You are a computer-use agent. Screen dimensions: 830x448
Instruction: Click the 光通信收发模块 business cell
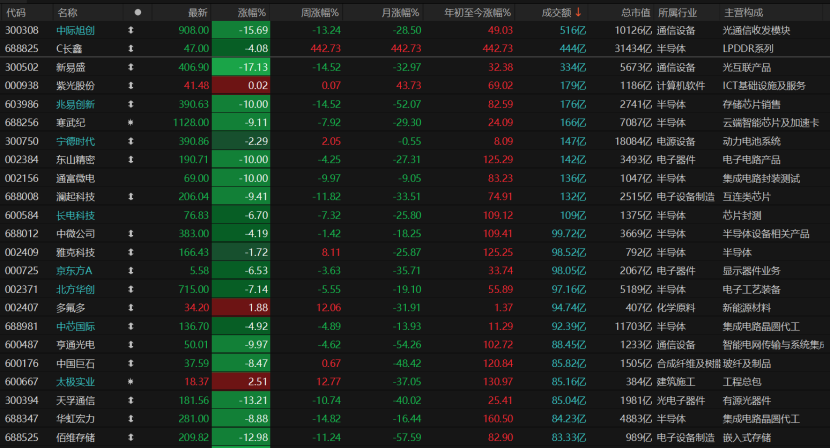[756, 31]
